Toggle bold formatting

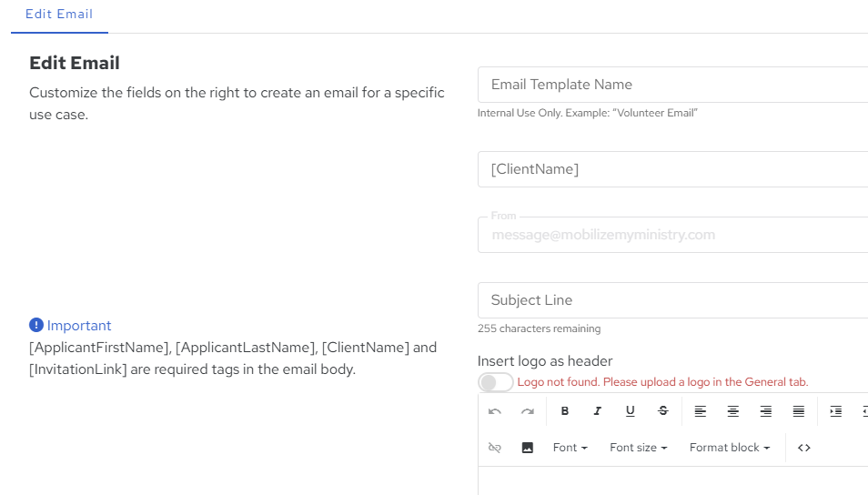565,411
